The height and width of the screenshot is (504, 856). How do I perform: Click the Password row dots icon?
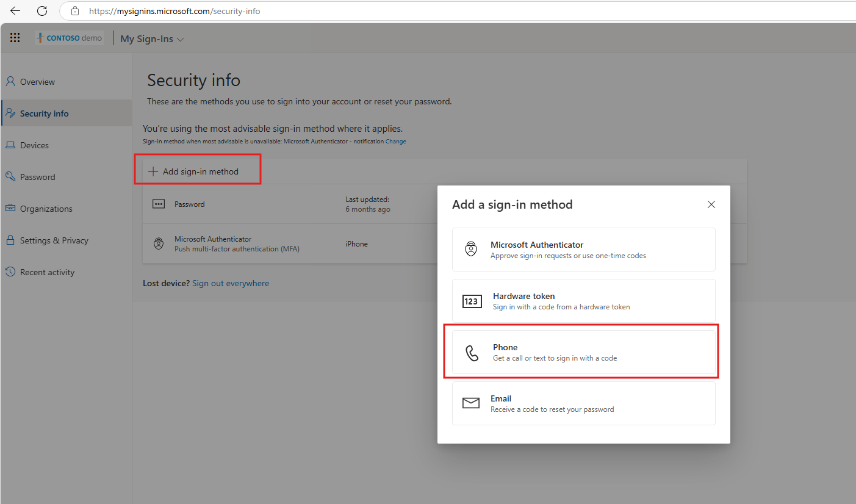pos(159,204)
